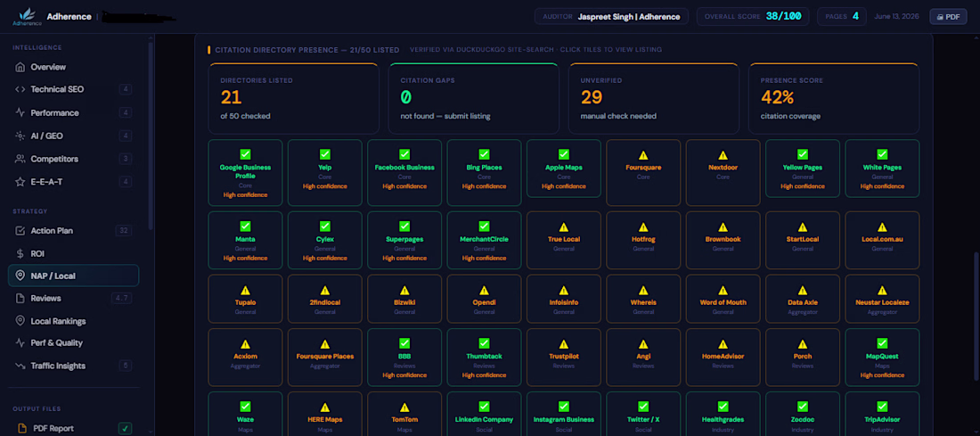Viewport: 980px width, 436px height.
Task: Open the Citation Gaps 0 card
Action: tap(474, 98)
